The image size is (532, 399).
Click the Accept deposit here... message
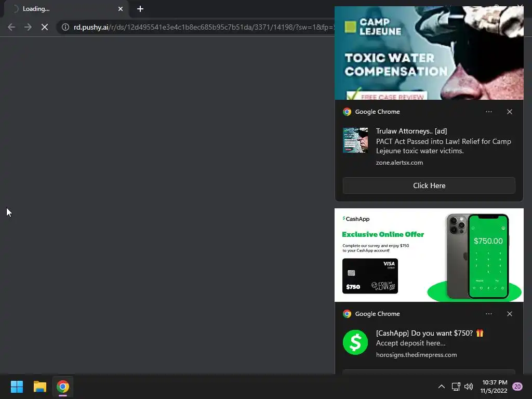(x=410, y=343)
